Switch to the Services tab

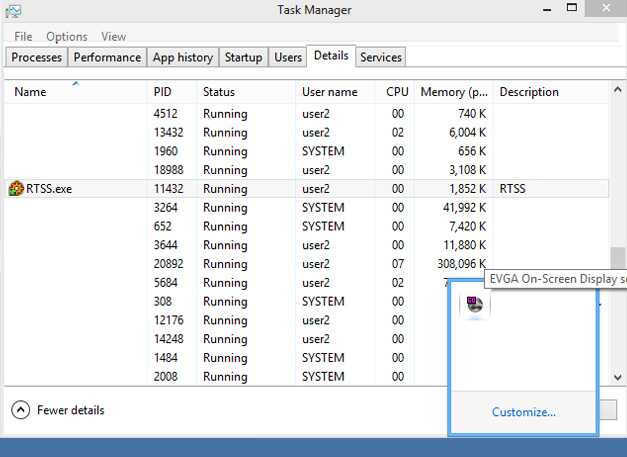tap(380, 57)
